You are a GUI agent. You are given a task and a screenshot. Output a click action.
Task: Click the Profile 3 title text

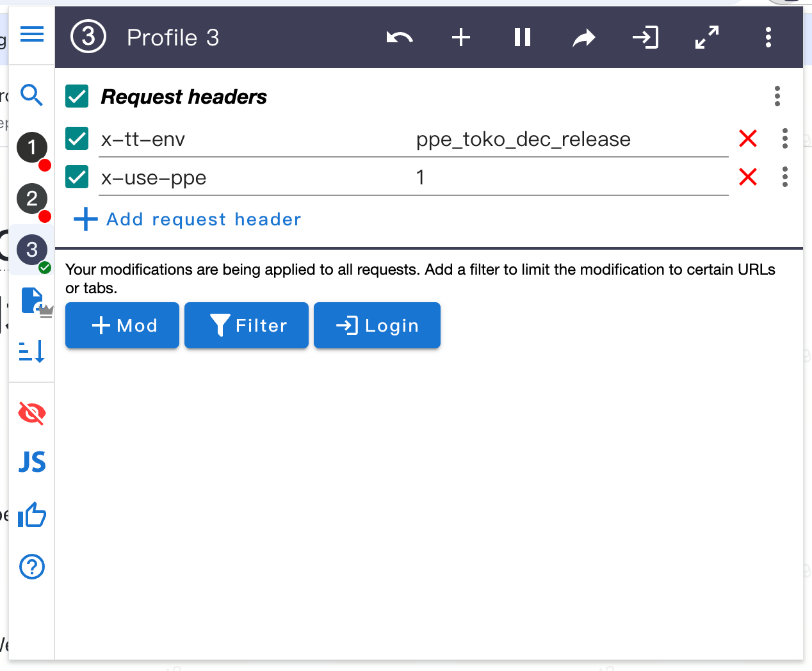(x=173, y=38)
